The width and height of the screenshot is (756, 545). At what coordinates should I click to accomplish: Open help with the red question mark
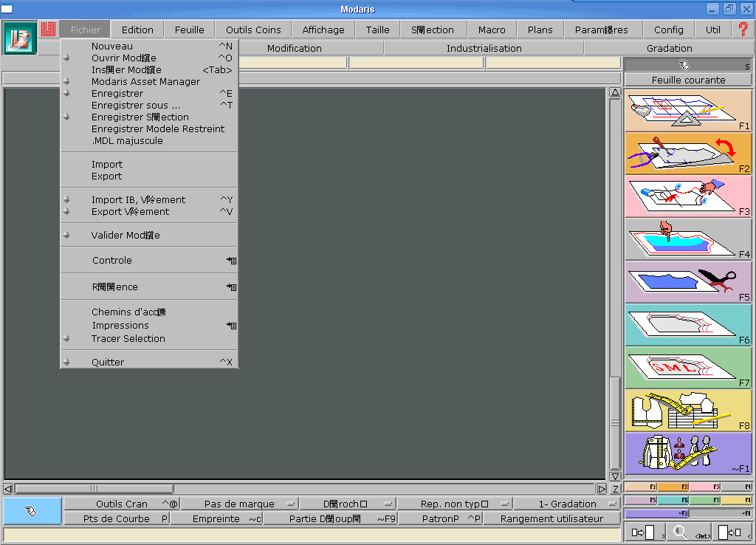[x=743, y=29]
